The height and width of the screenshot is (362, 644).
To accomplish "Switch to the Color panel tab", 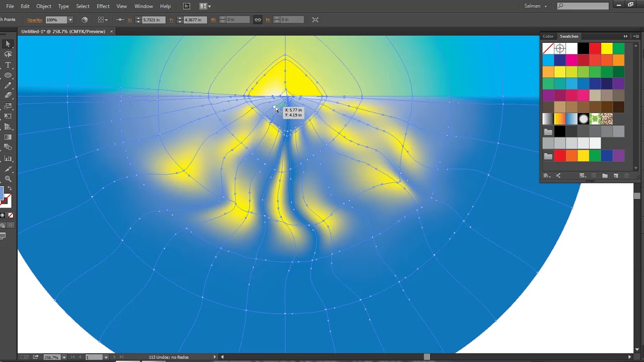I will [x=548, y=36].
